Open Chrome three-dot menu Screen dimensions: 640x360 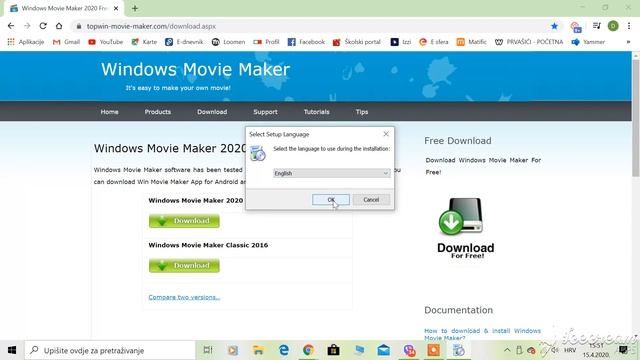[629, 26]
